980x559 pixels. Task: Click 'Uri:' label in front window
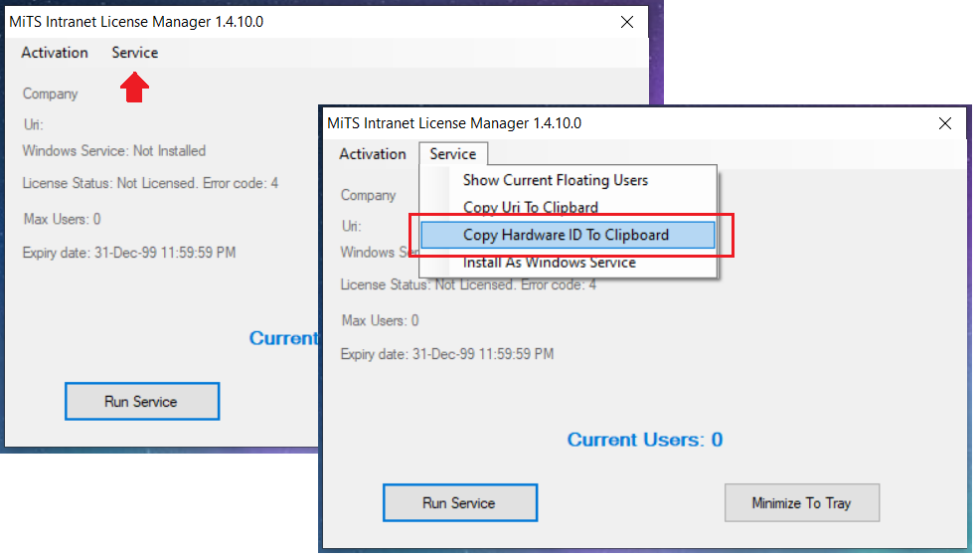(x=351, y=226)
